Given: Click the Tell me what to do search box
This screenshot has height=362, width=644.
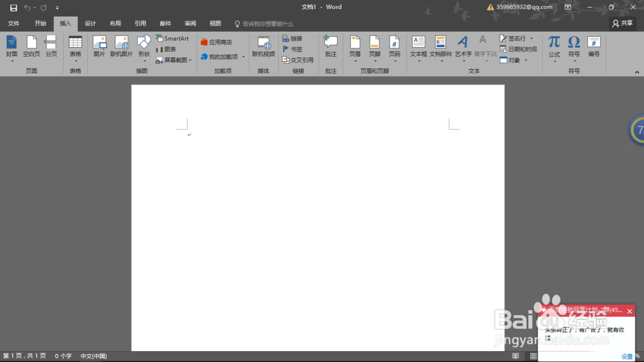Looking at the screenshot, I should 264,24.
